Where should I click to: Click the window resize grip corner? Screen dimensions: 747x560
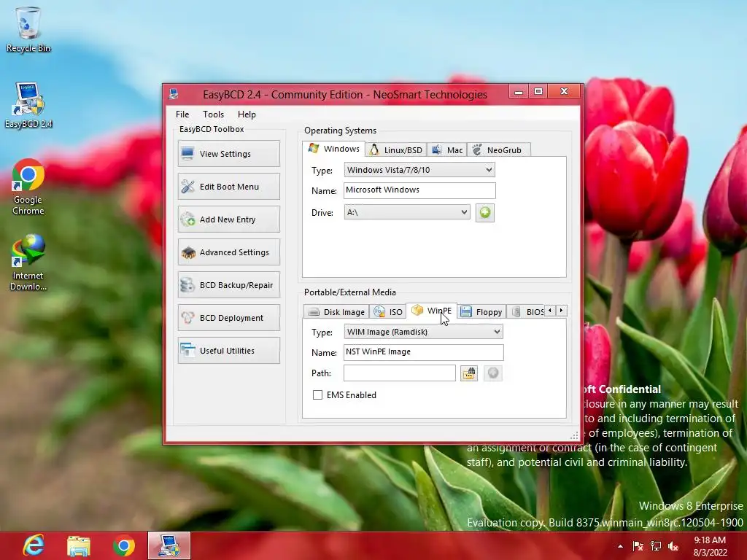(574, 435)
